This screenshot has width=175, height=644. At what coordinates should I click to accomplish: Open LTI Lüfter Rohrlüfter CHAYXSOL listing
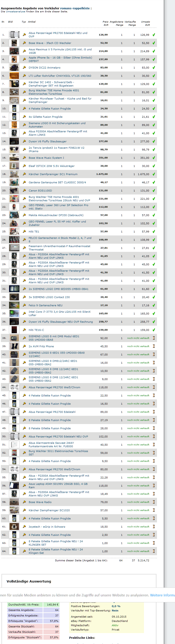60,76
